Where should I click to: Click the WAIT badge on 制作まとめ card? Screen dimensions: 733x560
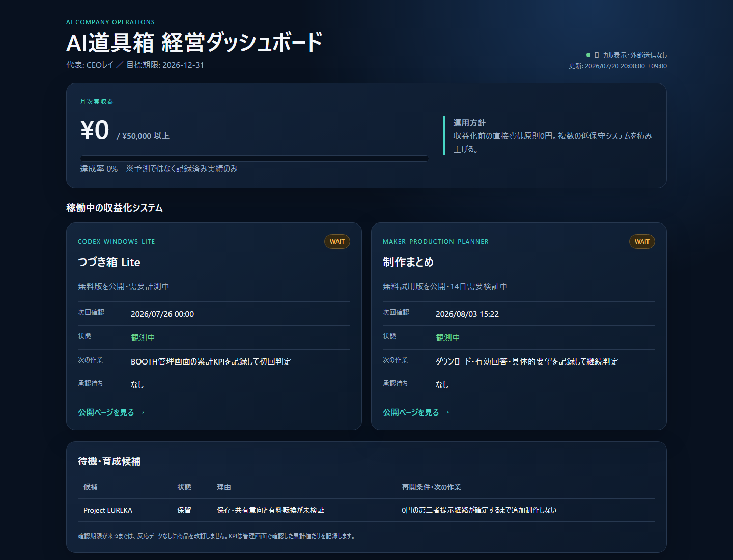[642, 242]
